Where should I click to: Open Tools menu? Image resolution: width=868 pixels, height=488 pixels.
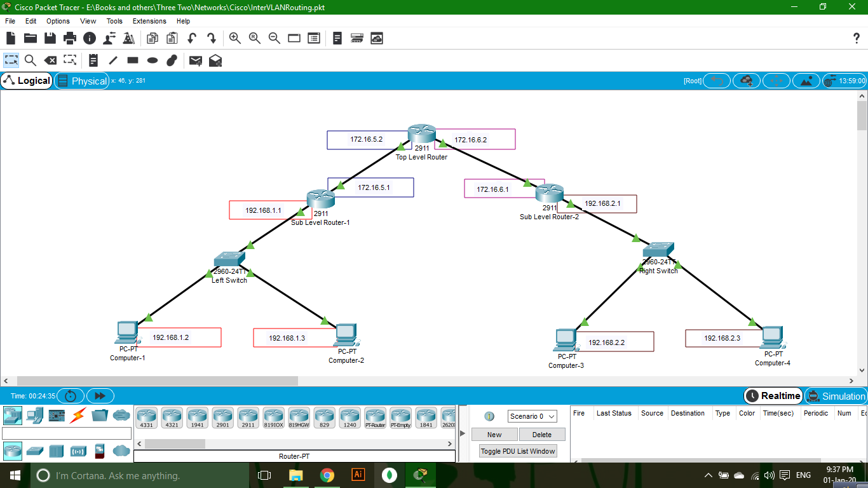coord(114,21)
